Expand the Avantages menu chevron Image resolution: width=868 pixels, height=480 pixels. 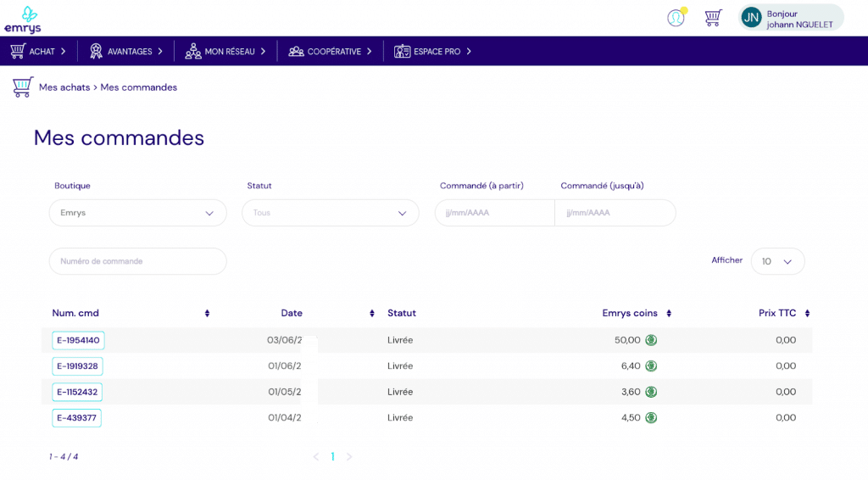coord(160,51)
